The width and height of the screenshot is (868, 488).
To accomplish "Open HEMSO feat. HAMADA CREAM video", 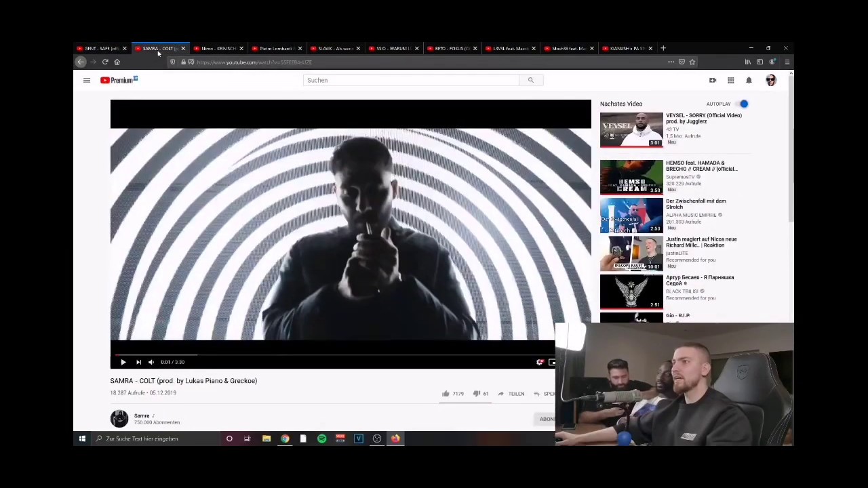I will click(702, 166).
